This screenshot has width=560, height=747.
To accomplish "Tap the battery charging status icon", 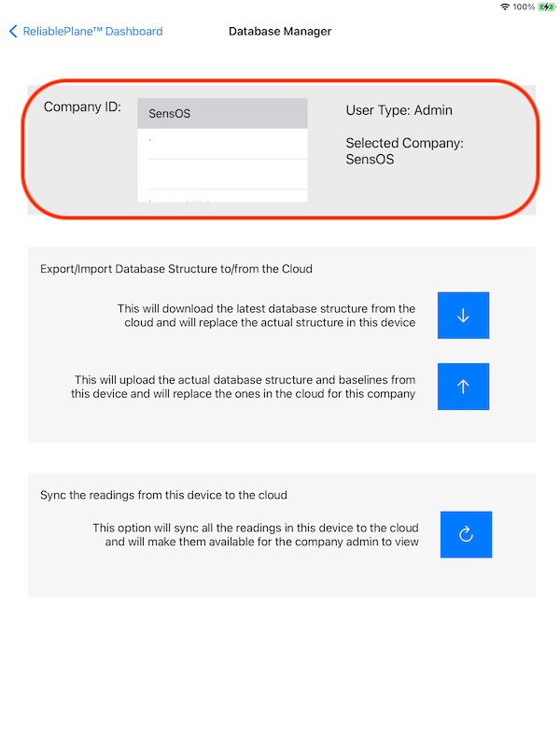I will click(x=546, y=7).
